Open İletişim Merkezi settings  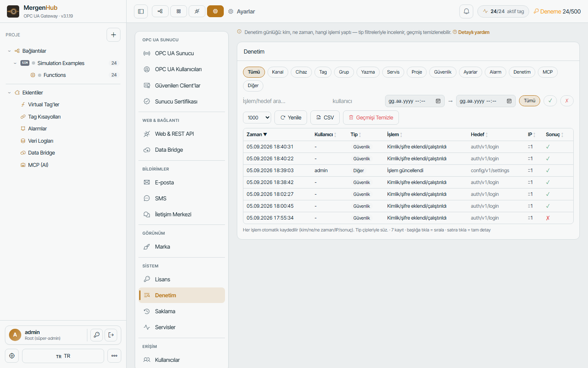[x=182, y=214]
